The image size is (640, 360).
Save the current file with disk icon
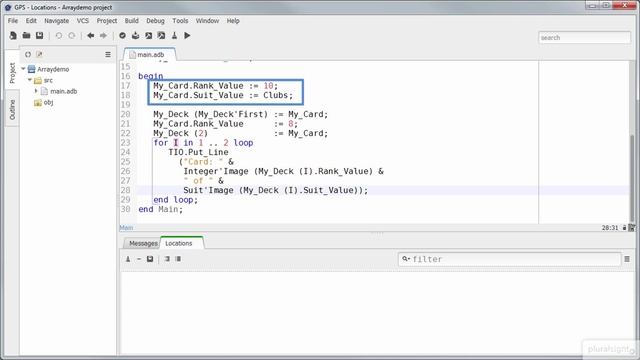point(39,36)
